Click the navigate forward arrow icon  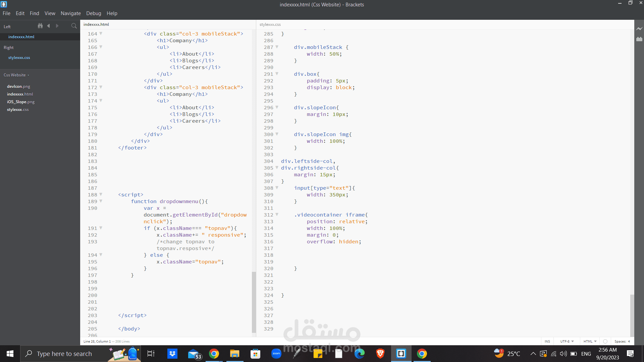pyautogui.click(x=57, y=26)
